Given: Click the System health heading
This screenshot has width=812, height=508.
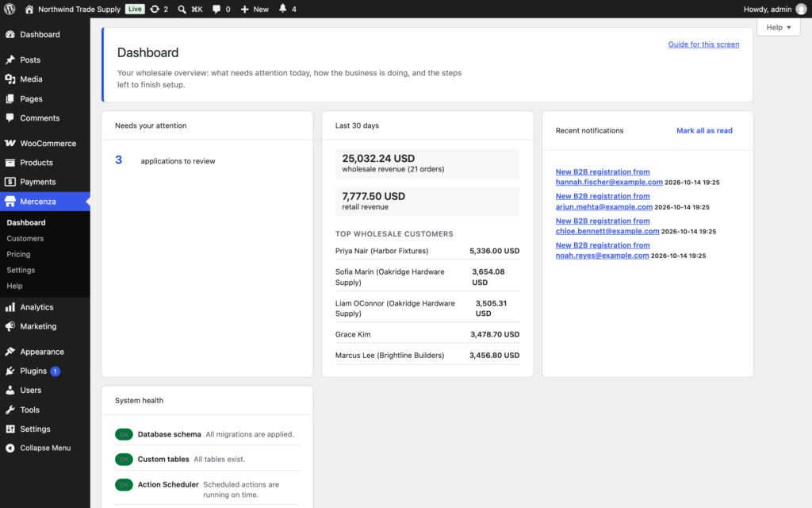Looking at the screenshot, I should (139, 400).
